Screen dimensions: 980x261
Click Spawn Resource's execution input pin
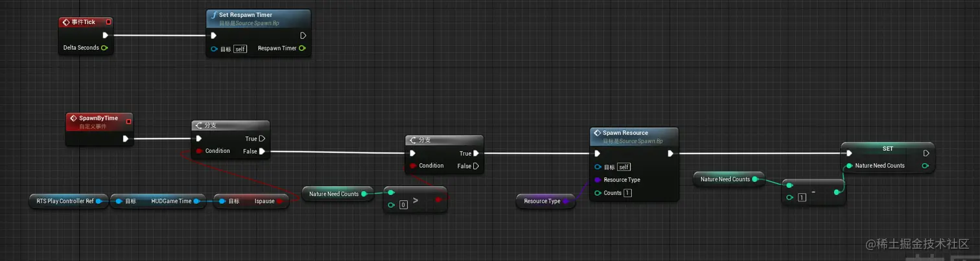(x=597, y=153)
